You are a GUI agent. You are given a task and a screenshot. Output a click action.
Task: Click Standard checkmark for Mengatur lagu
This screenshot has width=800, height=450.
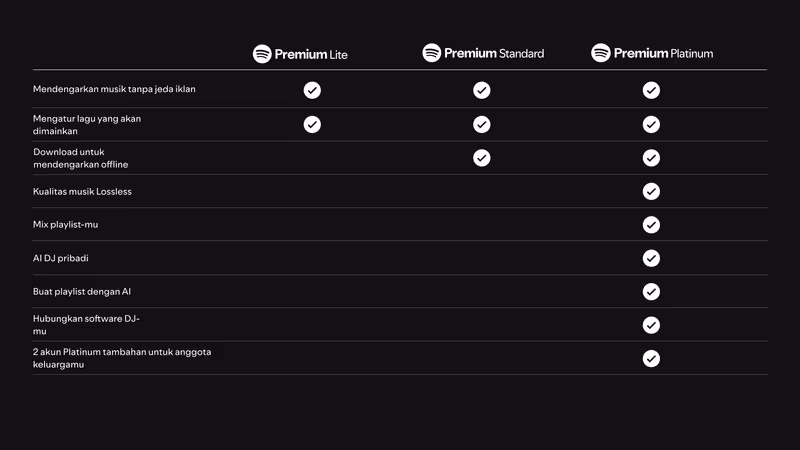482,124
